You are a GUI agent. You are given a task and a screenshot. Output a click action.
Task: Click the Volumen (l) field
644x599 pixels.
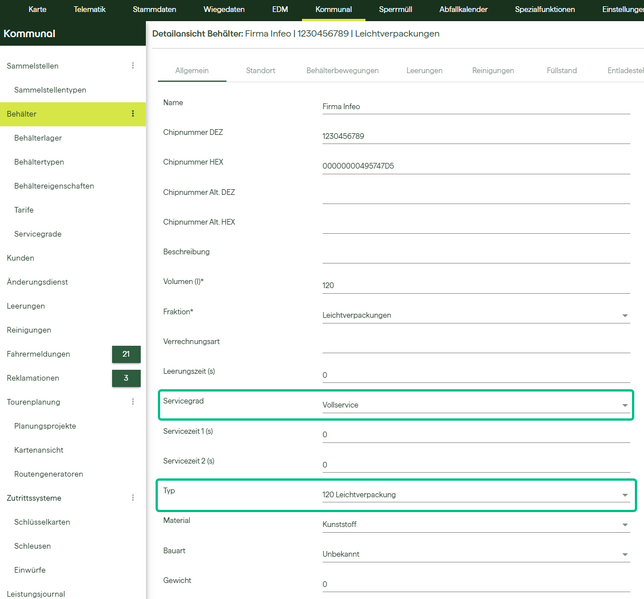[476, 286]
